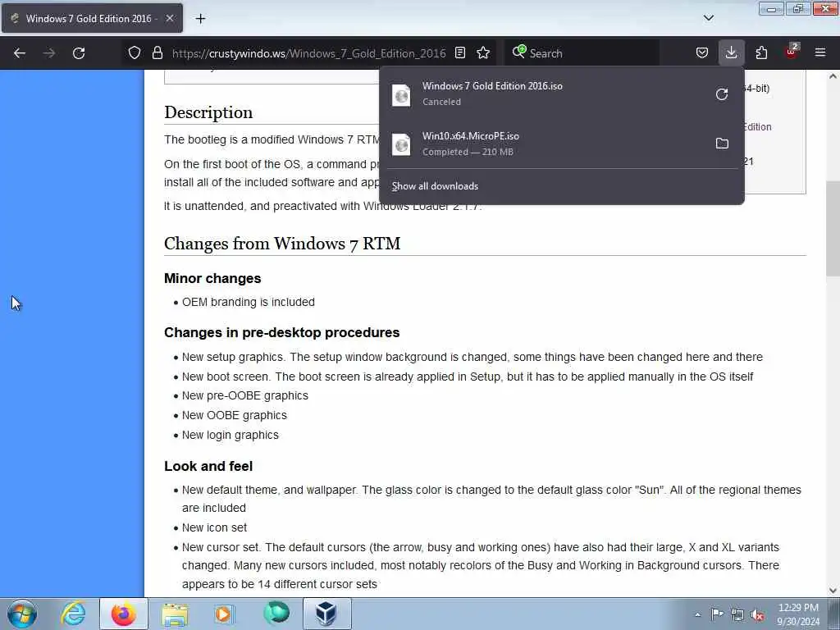
Task: Click the New OOBE graphics bullet
Action: tap(235, 416)
